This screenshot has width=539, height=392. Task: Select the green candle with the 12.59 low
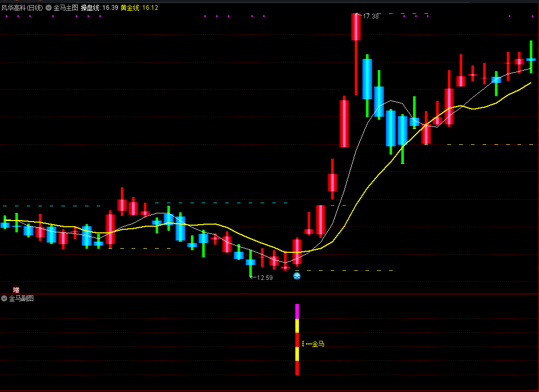click(250, 262)
